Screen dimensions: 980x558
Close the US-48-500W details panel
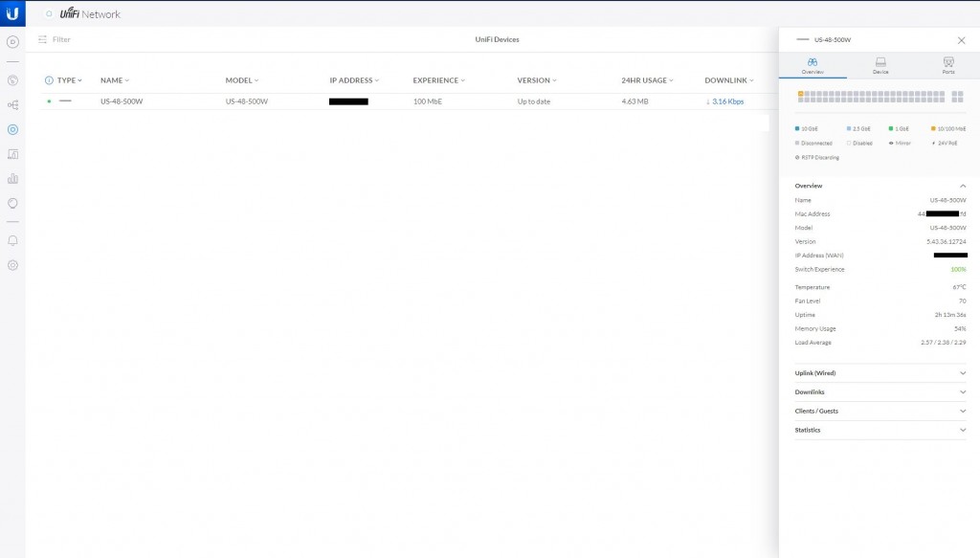pos(961,40)
